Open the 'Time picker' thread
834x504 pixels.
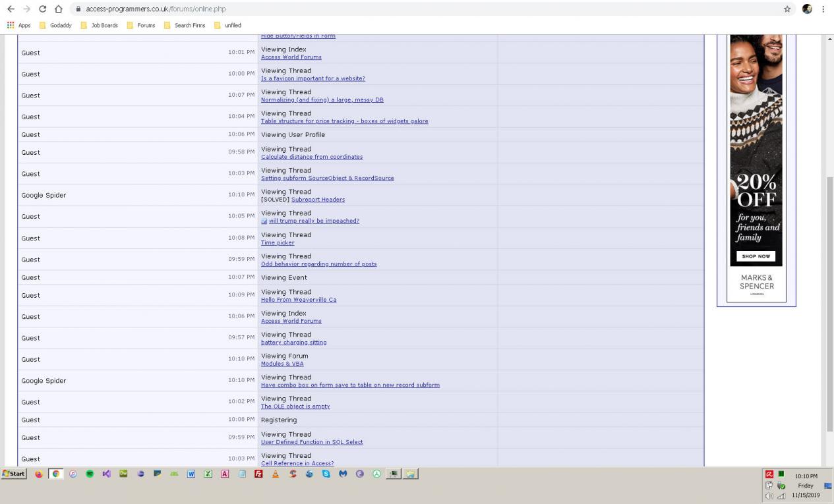tap(278, 242)
